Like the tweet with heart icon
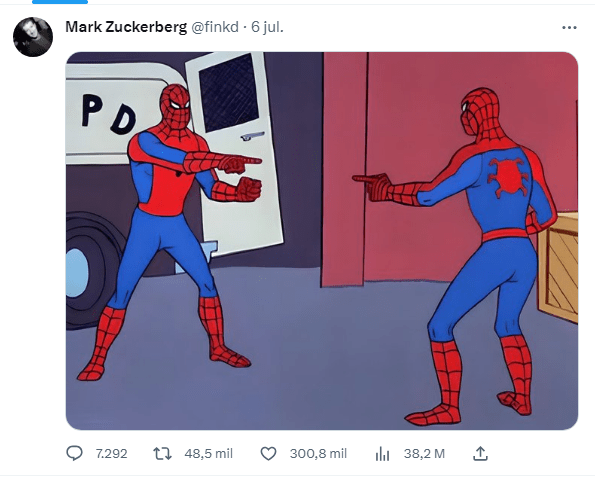Viewport: 595px width, 479px height. [x=268, y=454]
